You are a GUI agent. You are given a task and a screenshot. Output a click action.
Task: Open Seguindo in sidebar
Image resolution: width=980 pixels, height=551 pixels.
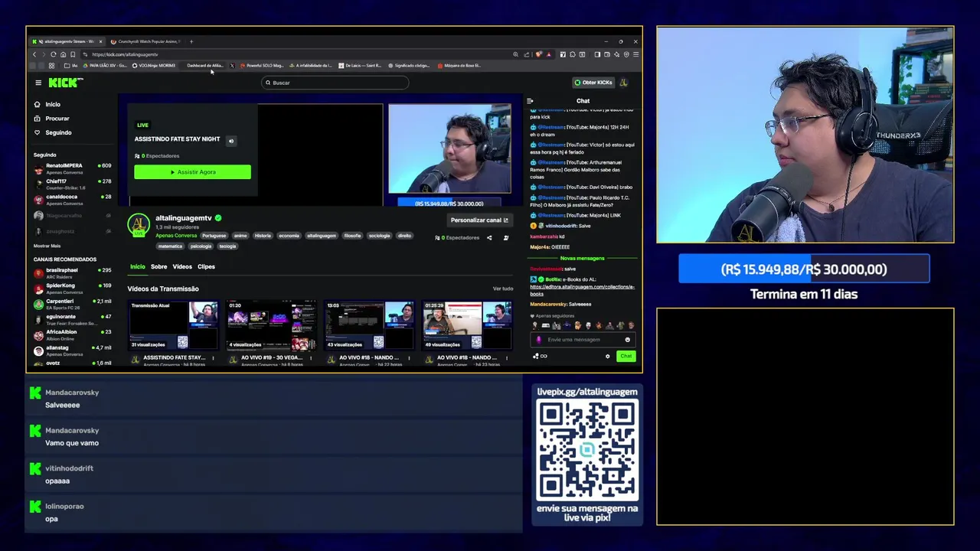coord(52,132)
